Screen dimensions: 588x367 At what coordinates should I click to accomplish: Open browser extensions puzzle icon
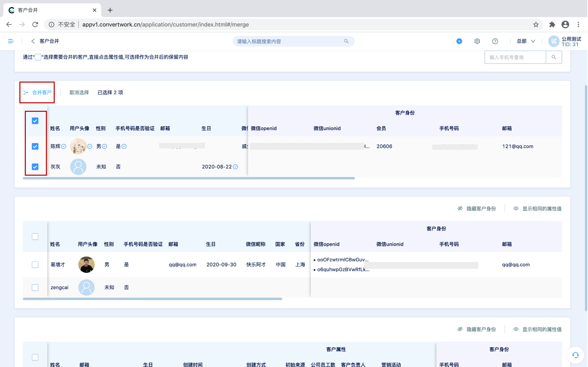552,24
